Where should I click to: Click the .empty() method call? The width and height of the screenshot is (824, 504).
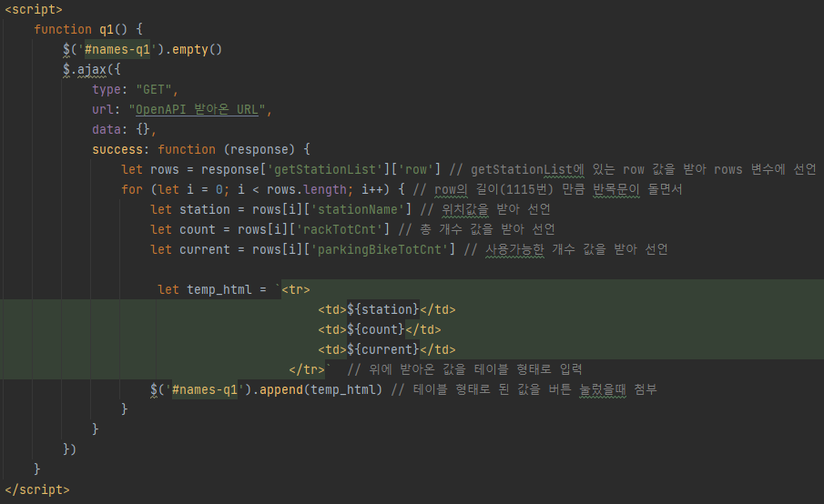pyautogui.click(x=193, y=49)
